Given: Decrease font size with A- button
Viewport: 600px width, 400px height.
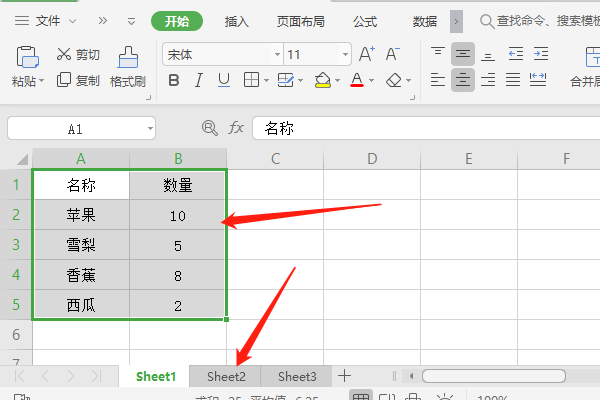Looking at the screenshot, I should click(392, 54).
